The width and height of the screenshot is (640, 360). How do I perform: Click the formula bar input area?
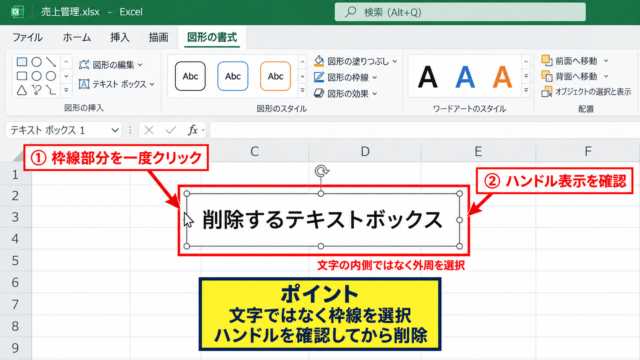pyautogui.click(x=424, y=130)
